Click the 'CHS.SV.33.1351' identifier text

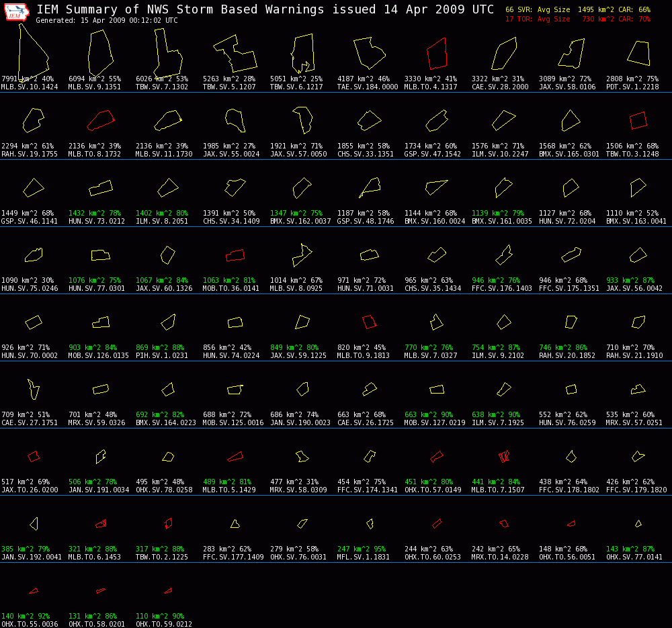click(x=366, y=154)
